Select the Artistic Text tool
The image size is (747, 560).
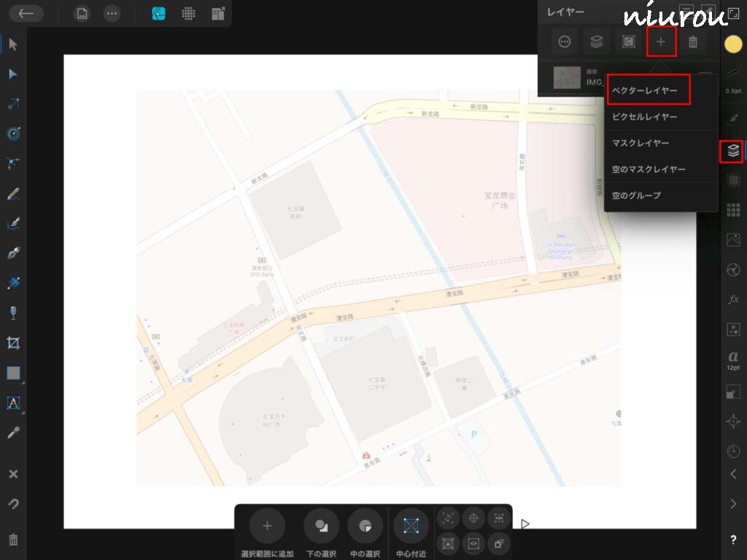13,402
